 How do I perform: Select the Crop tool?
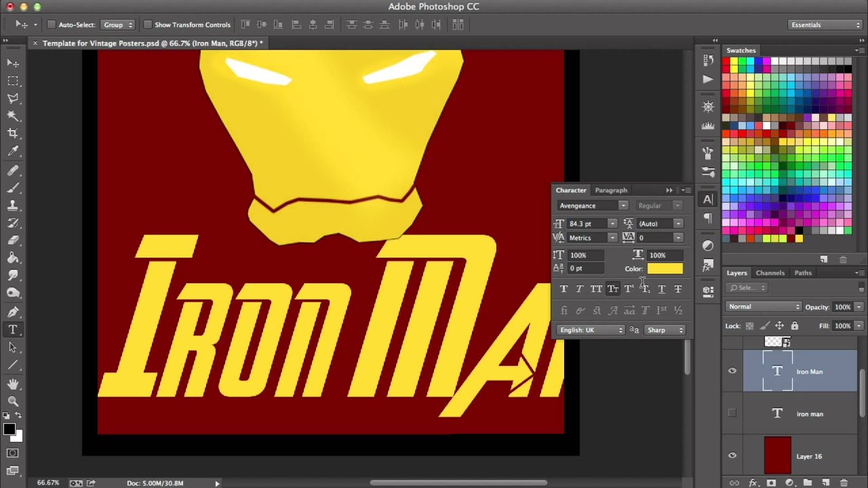13,134
